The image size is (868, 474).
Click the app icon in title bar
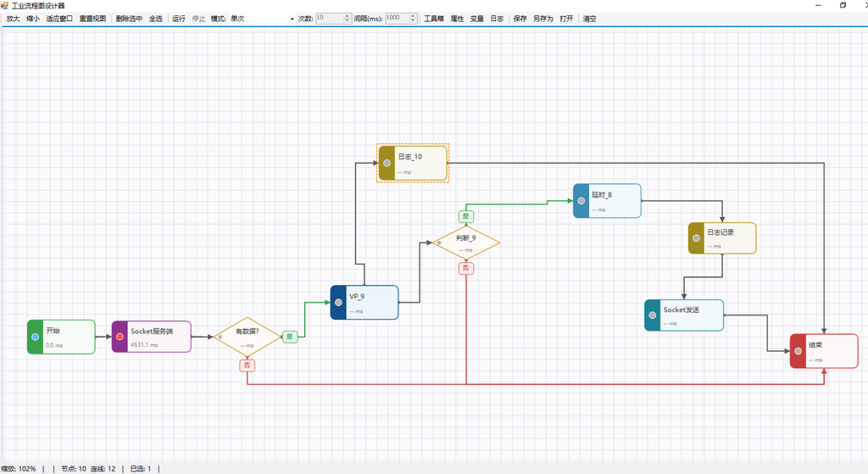[5, 5]
